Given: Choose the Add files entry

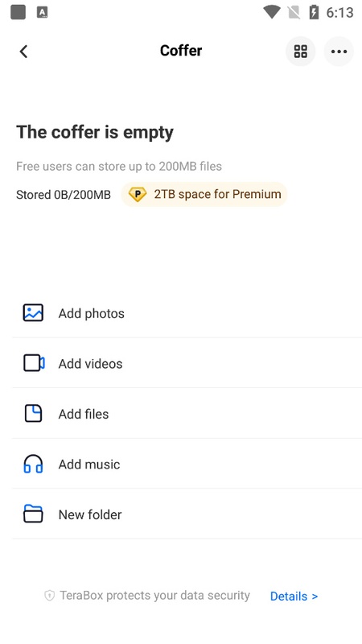Looking at the screenshot, I should tap(187, 414).
